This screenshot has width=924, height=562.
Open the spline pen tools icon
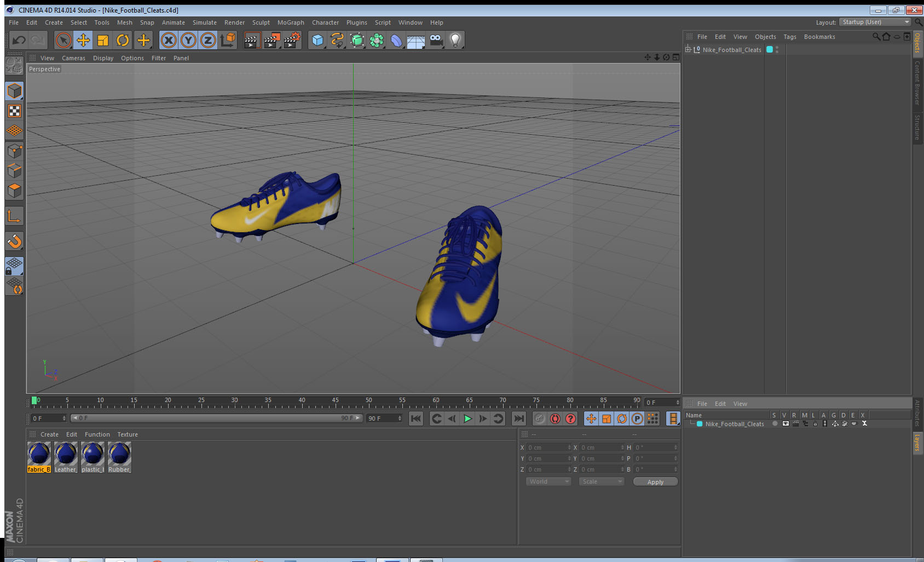point(337,40)
